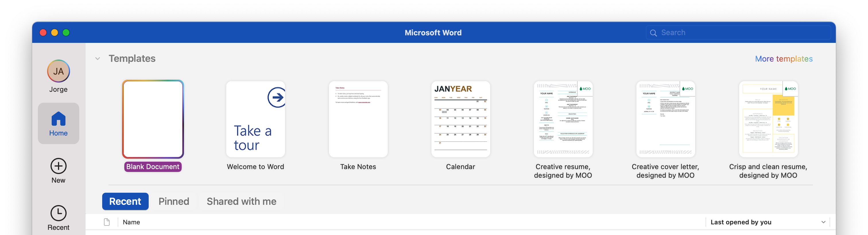Minimize the Word window with the yellow button
868x235 pixels.
coord(55,33)
